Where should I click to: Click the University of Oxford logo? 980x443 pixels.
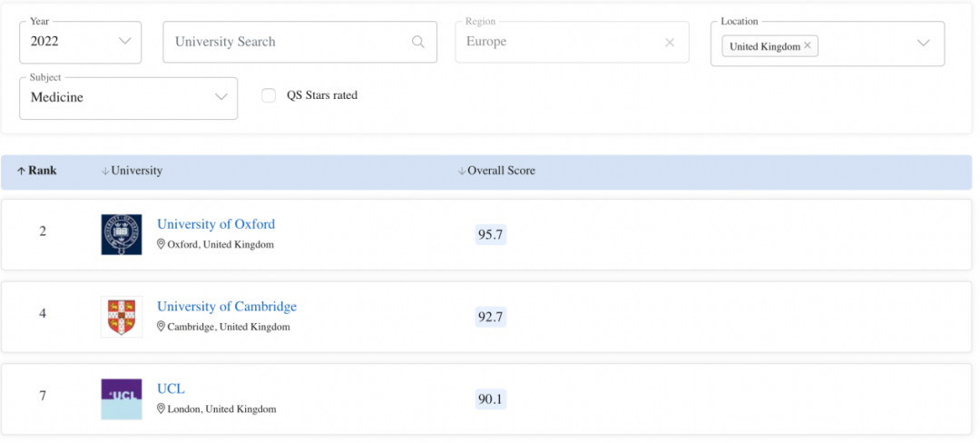(122, 234)
